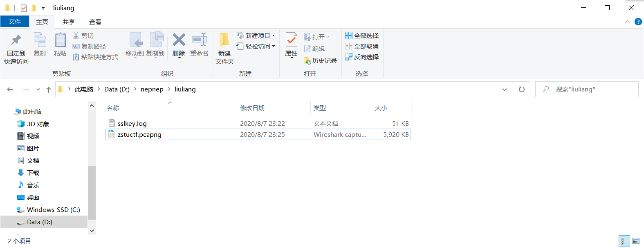Click the New Folder icon
Image resolution: width=644 pixels, height=247 pixels.
point(224,40)
